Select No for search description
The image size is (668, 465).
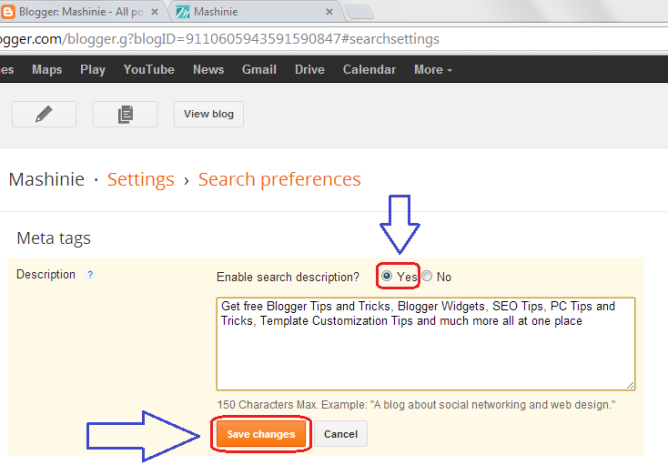pyautogui.click(x=427, y=276)
